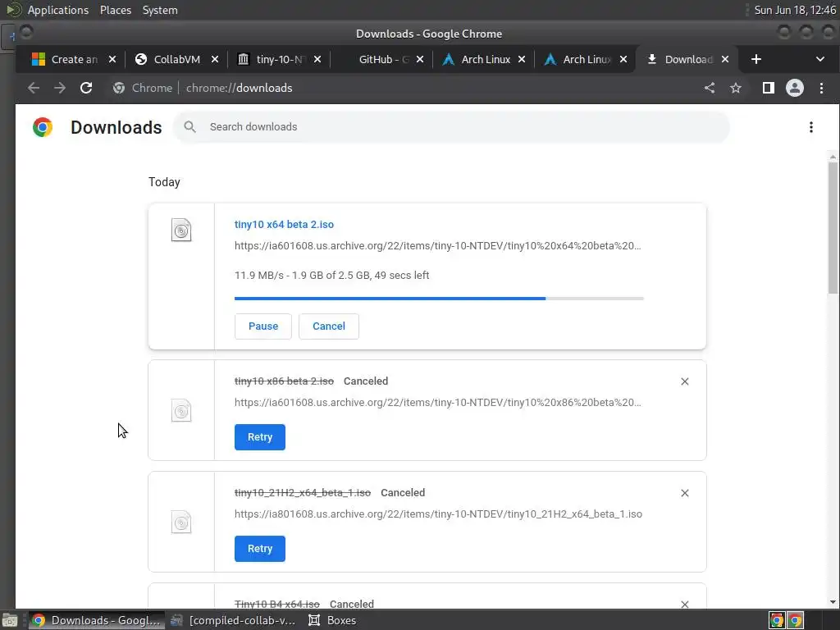840x630 pixels.
Task: Click the show desktop icon in bottom panel
Action: pos(10,620)
